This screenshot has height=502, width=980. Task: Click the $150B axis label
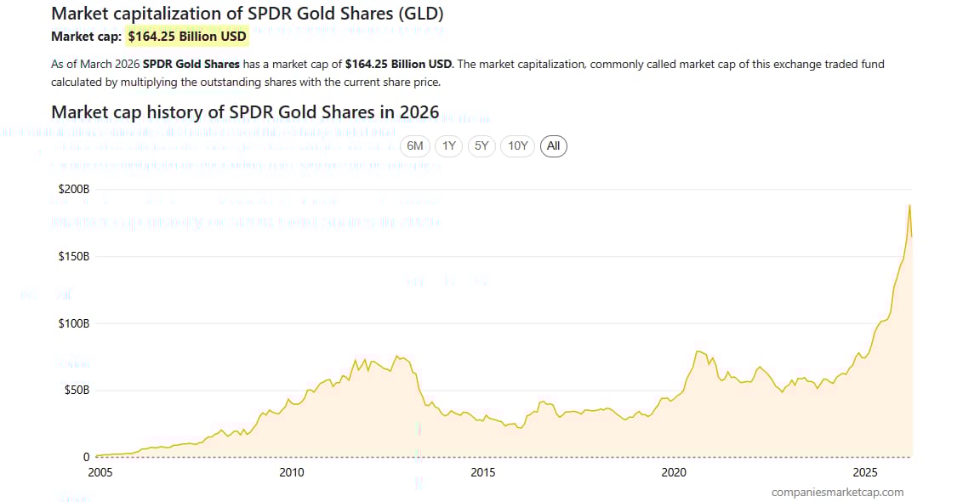coord(74,255)
